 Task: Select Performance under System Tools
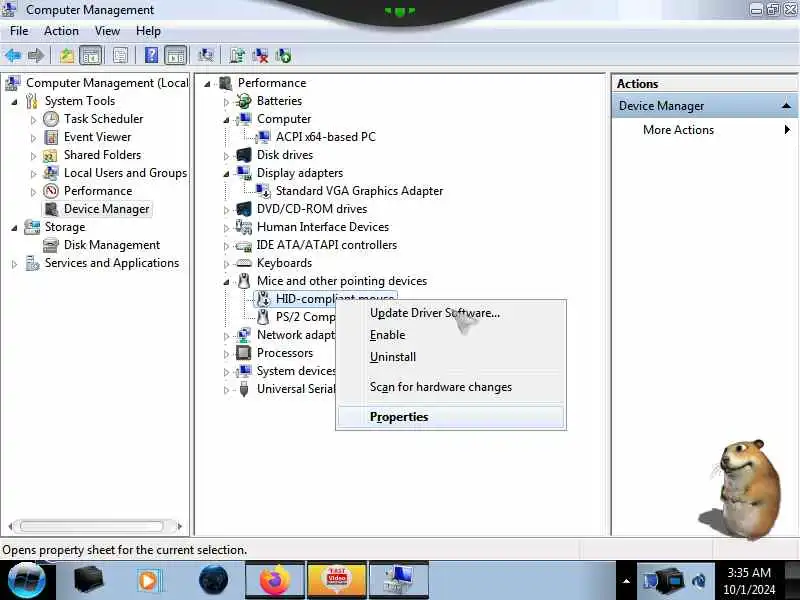(98, 191)
